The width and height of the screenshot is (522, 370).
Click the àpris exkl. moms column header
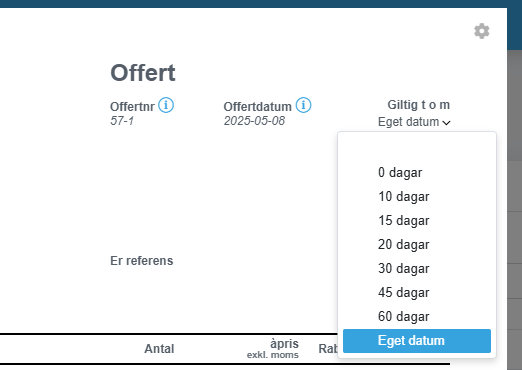click(273, 349)
